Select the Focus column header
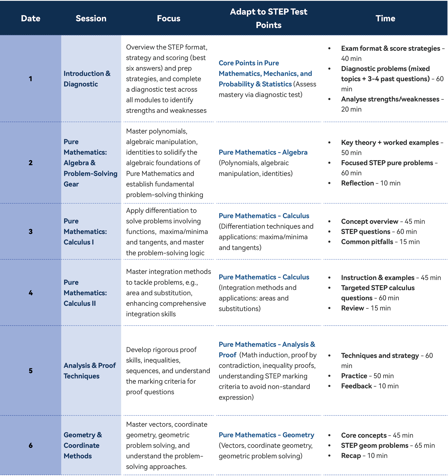This screenshot has width=448, height=476. click(x=168, y=18)
